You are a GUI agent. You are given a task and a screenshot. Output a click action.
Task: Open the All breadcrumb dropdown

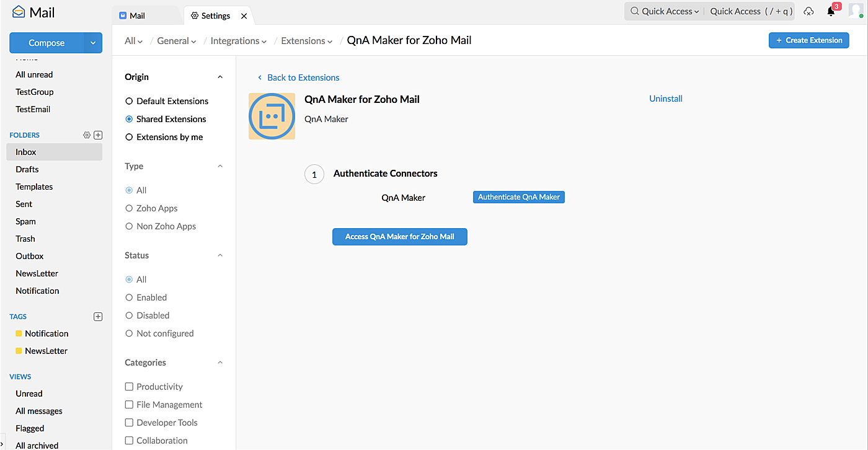click(x=133, y=41)
